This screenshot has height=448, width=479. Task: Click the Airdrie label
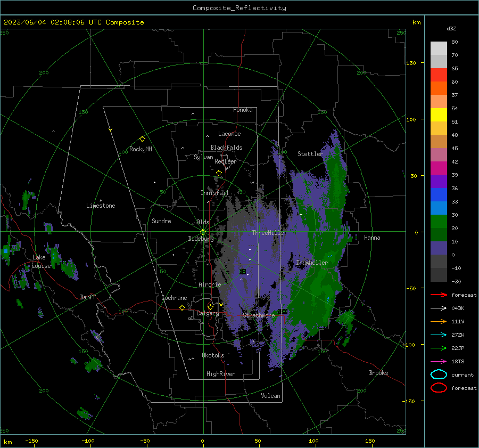tap(210, 284)
